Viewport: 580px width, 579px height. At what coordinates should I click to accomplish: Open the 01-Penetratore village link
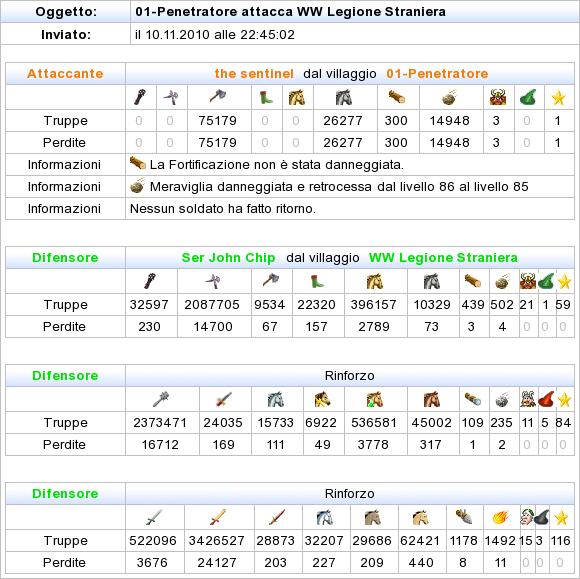(437, 74)
